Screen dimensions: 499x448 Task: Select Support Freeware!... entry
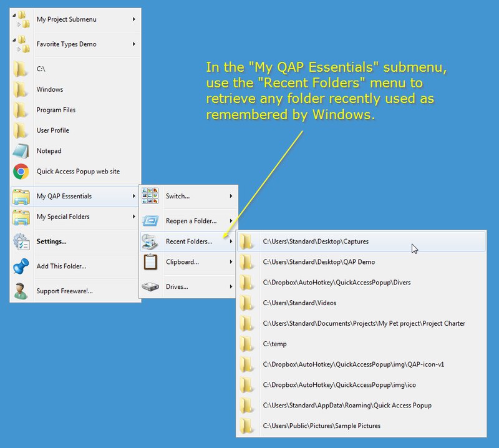tap(75, 291)
